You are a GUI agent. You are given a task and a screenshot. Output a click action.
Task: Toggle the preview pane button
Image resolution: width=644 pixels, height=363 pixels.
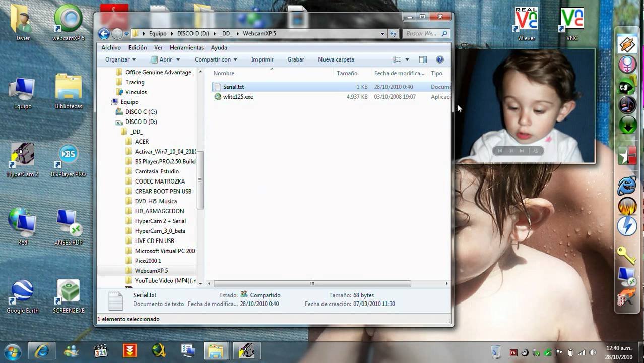pos(423,59)
